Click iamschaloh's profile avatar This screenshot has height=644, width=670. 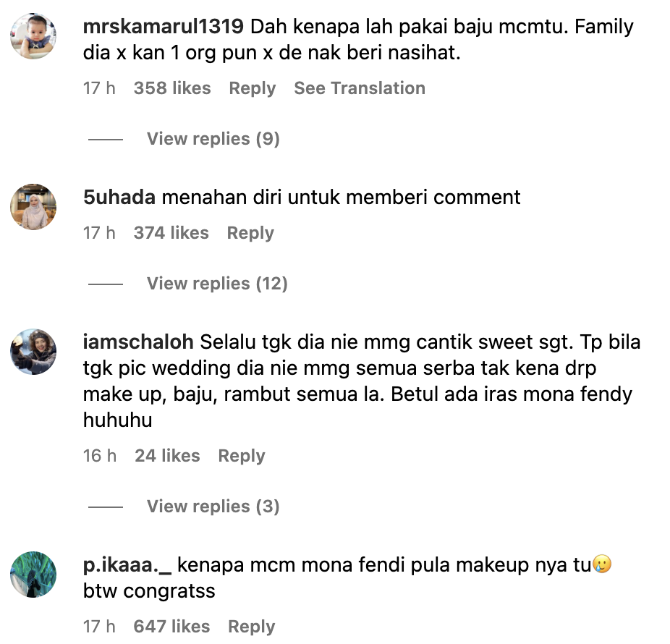[33, 352]
